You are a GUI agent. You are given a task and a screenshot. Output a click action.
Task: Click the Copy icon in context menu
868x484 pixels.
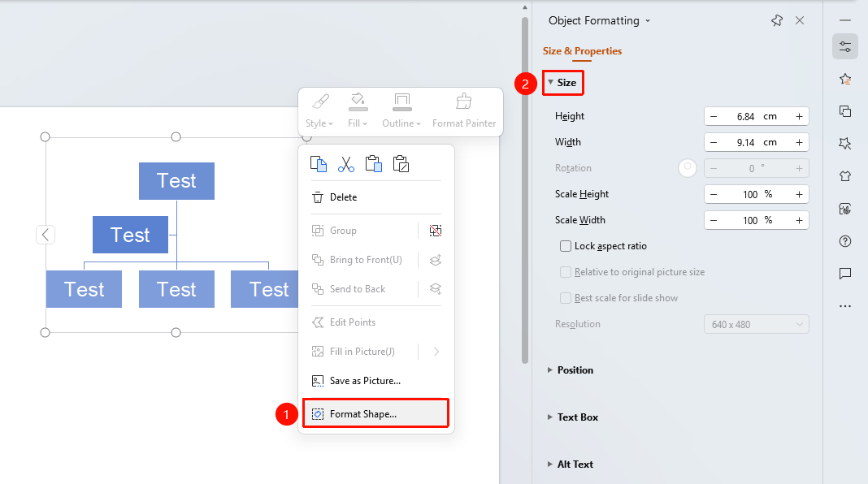click(x=319, y=164)
